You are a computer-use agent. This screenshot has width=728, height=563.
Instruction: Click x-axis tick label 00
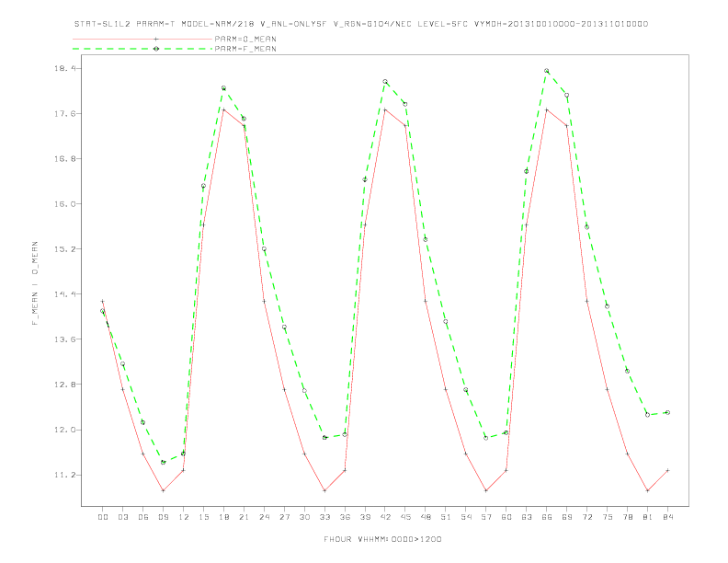click(x=103, y=517)
